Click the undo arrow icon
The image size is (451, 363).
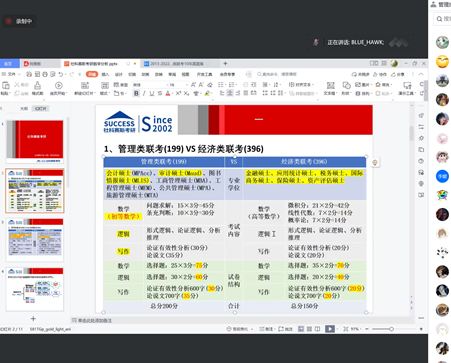coord(61,74)
